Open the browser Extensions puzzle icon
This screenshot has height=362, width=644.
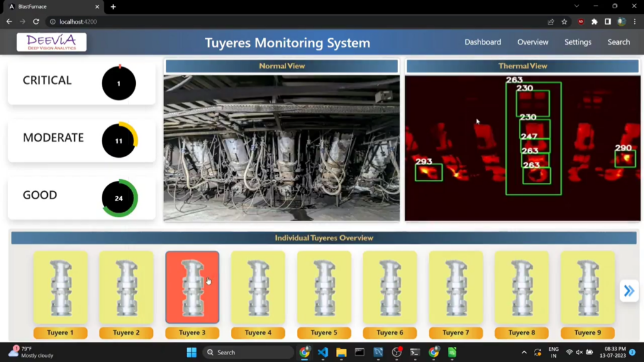(x=594, y=21)
